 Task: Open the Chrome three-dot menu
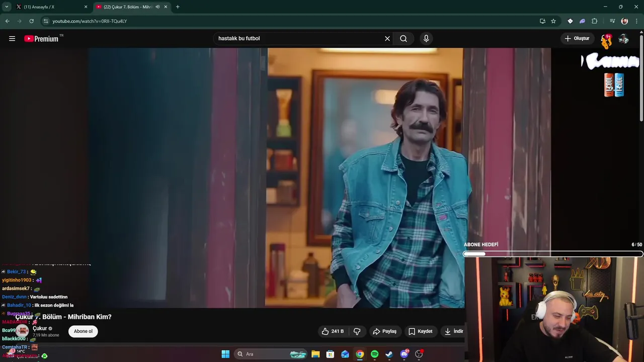636,21
